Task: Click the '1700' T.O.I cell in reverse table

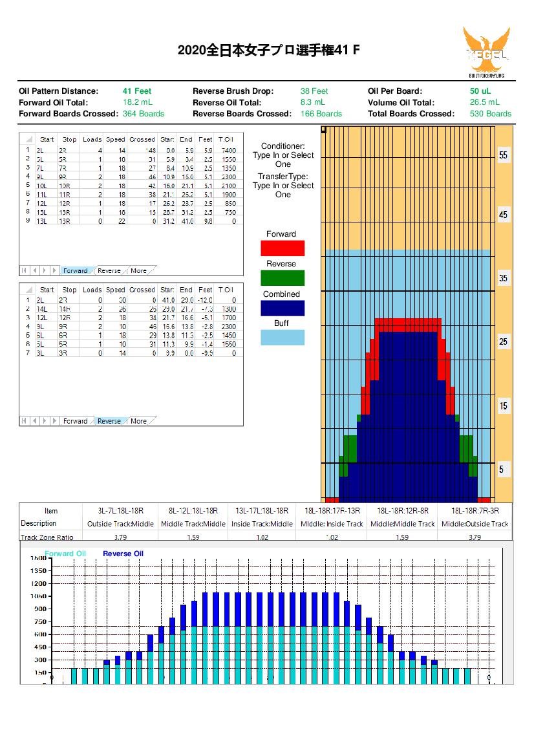Action: [228, 318]
